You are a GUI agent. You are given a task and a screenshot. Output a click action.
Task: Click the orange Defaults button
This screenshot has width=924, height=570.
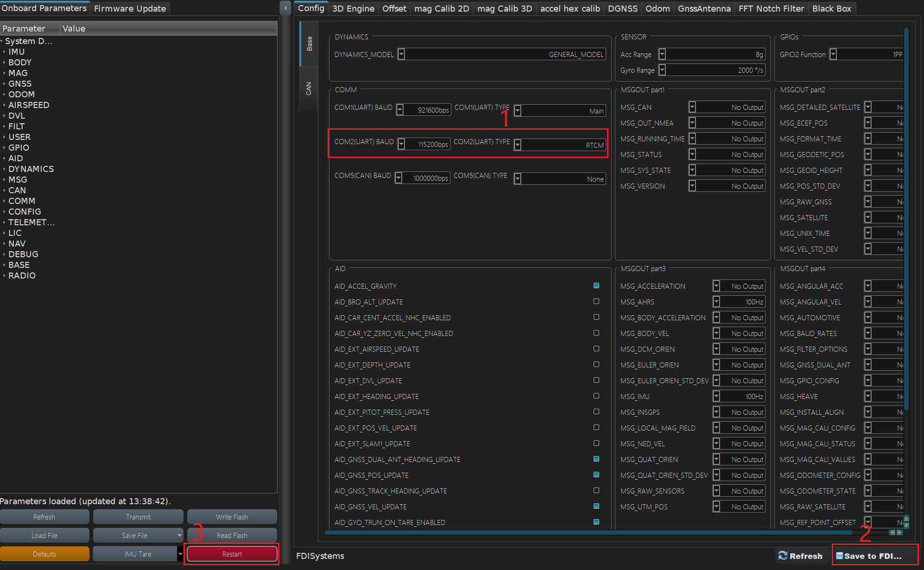(x=44, y=554)
